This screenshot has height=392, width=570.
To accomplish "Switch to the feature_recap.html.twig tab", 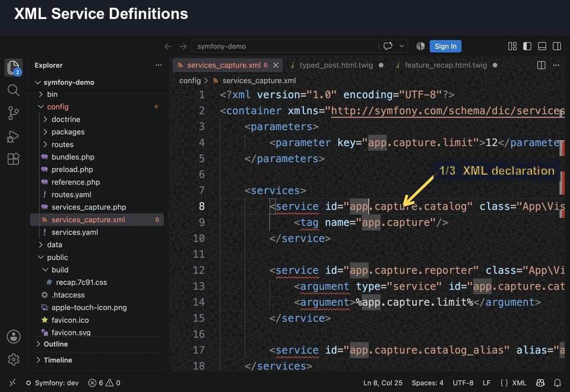I will coord(446,65).
